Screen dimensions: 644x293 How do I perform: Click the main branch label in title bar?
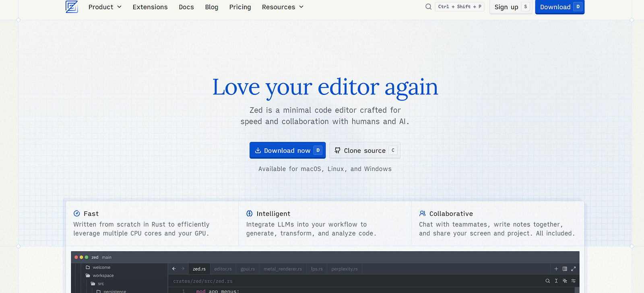[107, 257]
